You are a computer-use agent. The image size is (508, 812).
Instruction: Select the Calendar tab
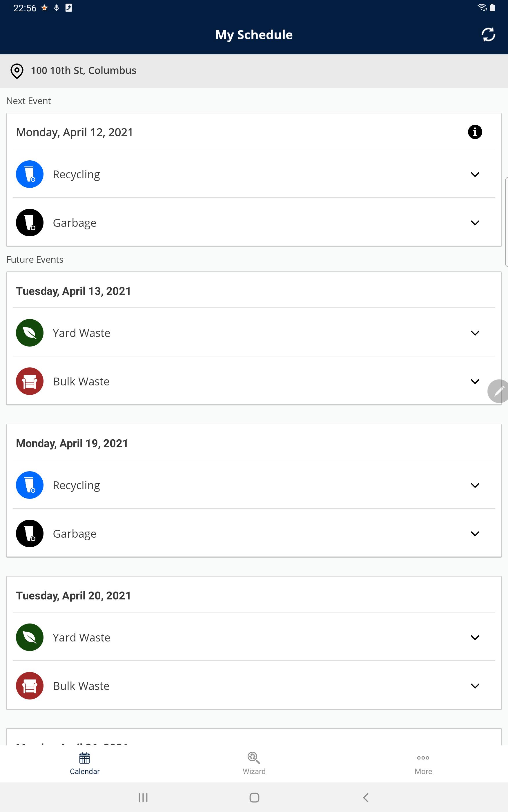click(x=85, y=763)
